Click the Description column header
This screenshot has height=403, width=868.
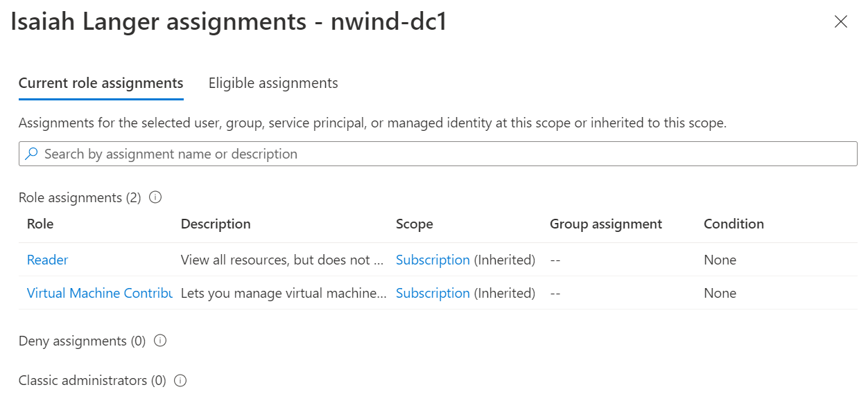pos(216,224)
